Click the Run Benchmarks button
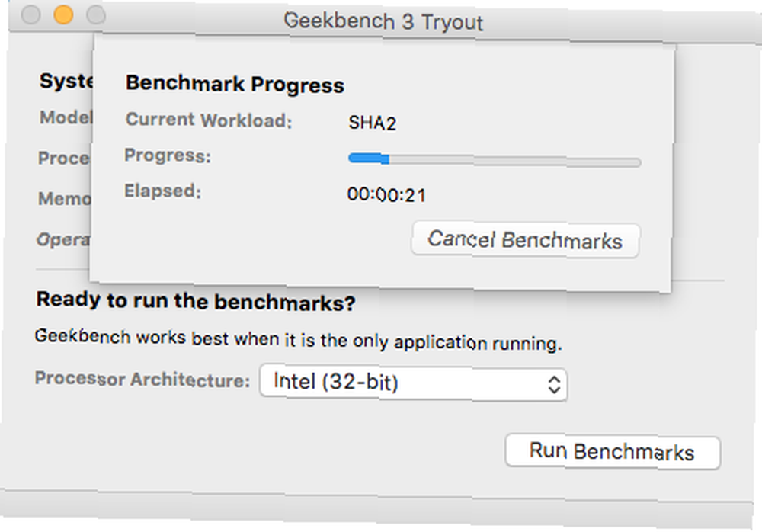Screen dimensions: 762x532 click(613, 452)
